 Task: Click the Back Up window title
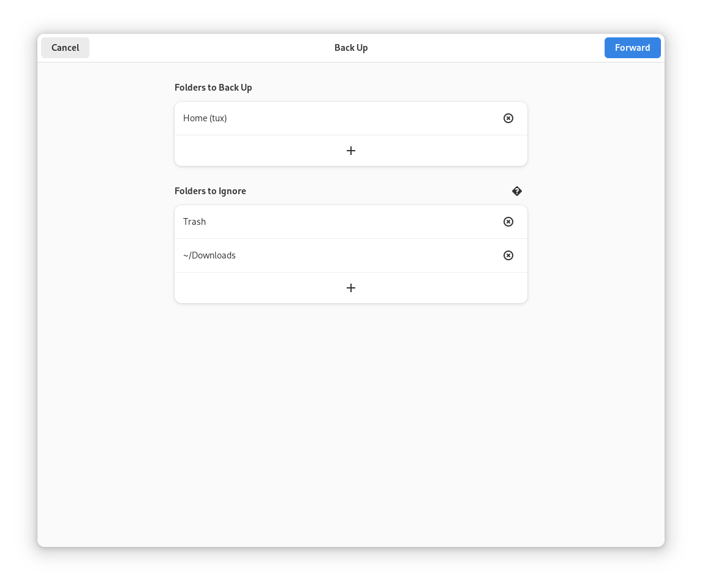click(x=350, y=48)
